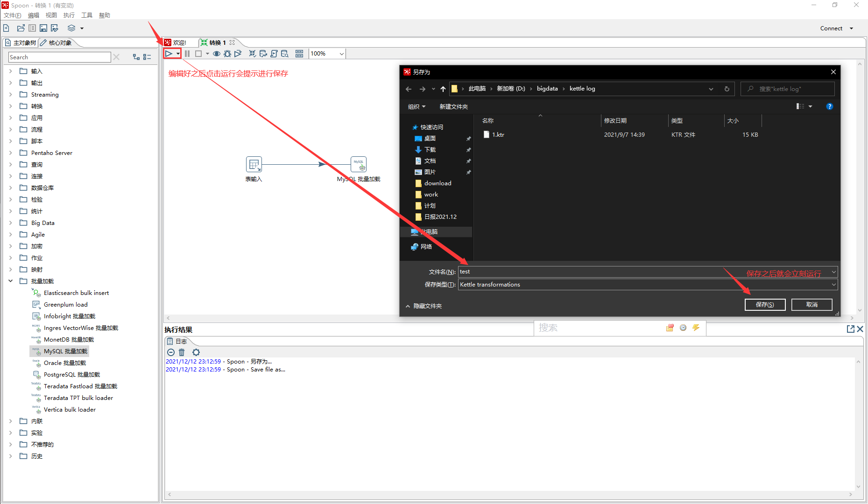Image resolution: width=868 pixels, height=504 pixels.
Task: Switch to the 主对象树 tab
Action: [21, 42]
